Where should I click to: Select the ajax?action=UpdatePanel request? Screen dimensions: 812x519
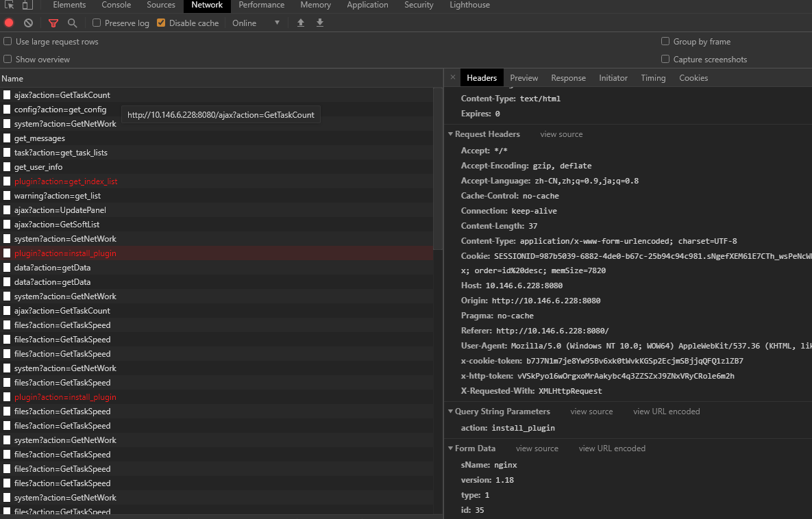click(217, 210)
